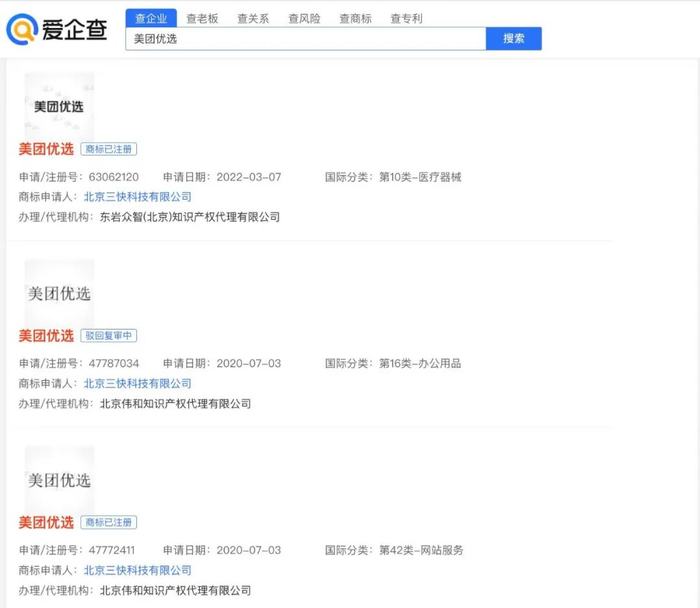
Task: Click 北京三快科技有限公司 applicant link in third result
Action: 137,571
